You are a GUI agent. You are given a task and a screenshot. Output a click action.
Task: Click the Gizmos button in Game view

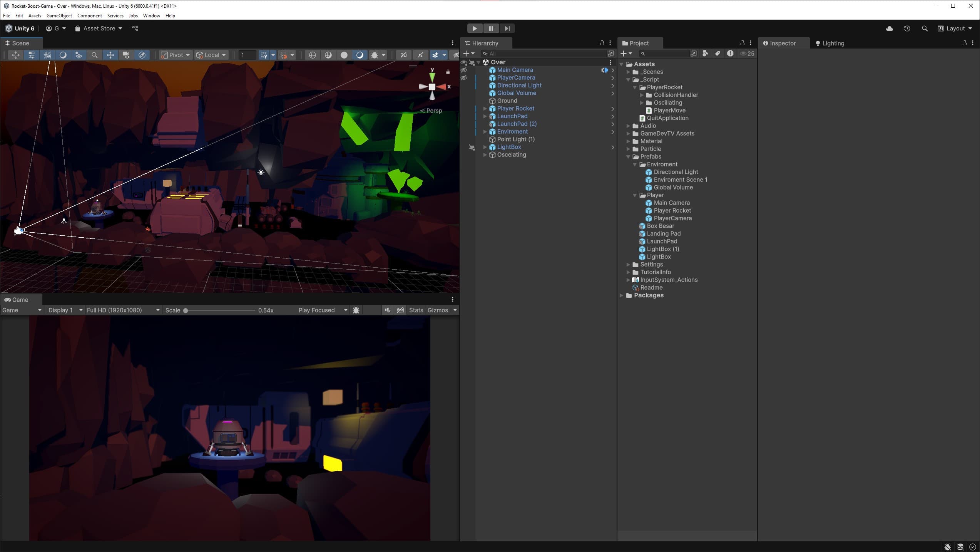click(438, 310)
